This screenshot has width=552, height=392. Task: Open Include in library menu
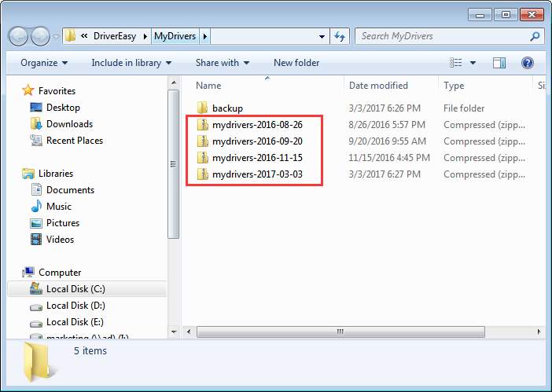click(x=131, y=63)
